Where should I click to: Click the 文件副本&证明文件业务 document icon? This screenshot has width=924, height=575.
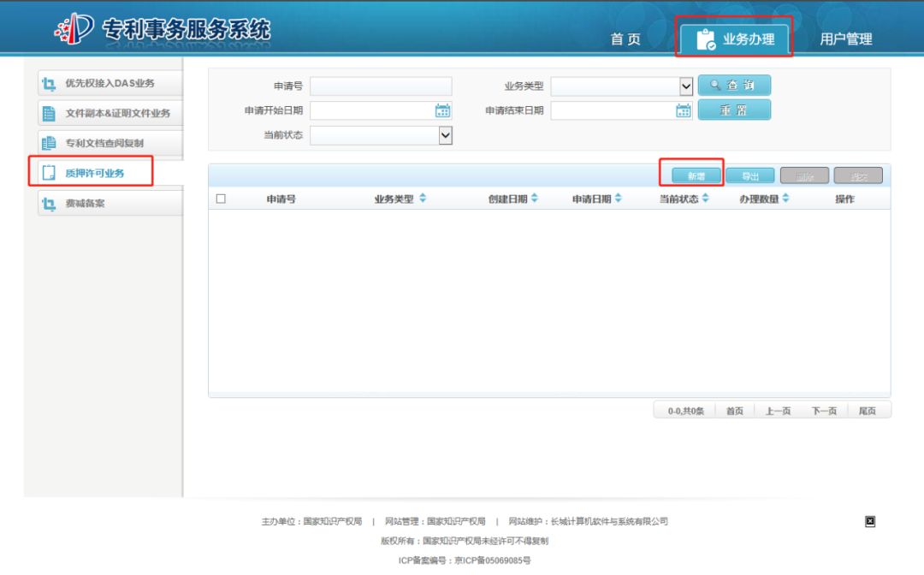[49, 114]
